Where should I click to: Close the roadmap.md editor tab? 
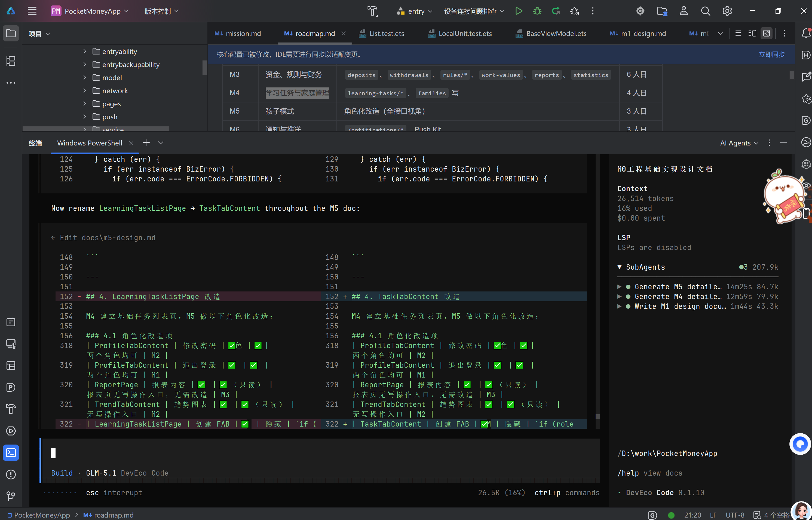[344, 33]
